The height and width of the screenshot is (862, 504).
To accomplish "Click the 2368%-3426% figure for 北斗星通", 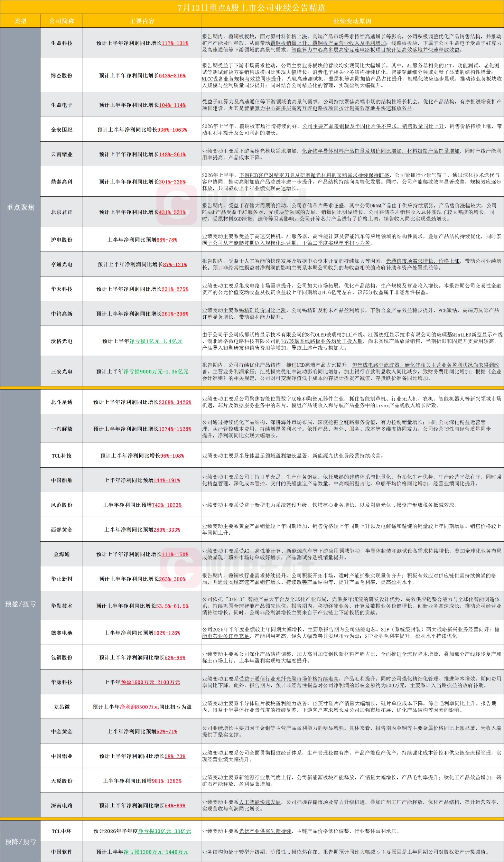I will [175, 402].
